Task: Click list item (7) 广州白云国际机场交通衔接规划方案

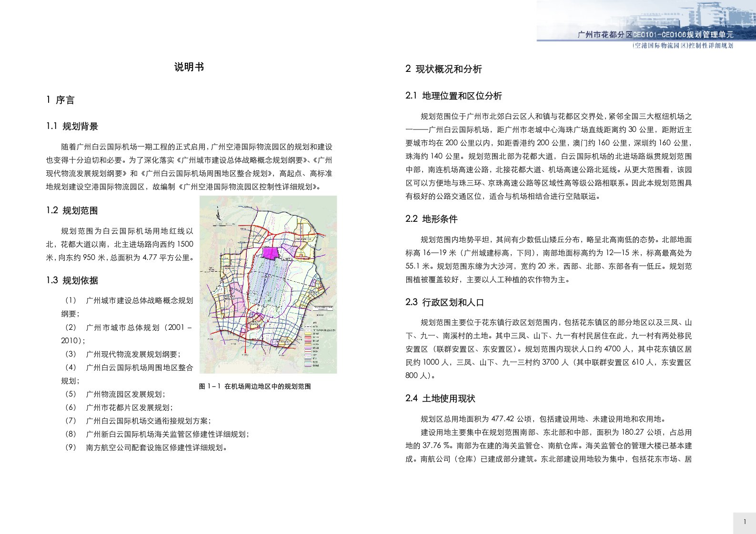Action: click(x=138, y=421)
